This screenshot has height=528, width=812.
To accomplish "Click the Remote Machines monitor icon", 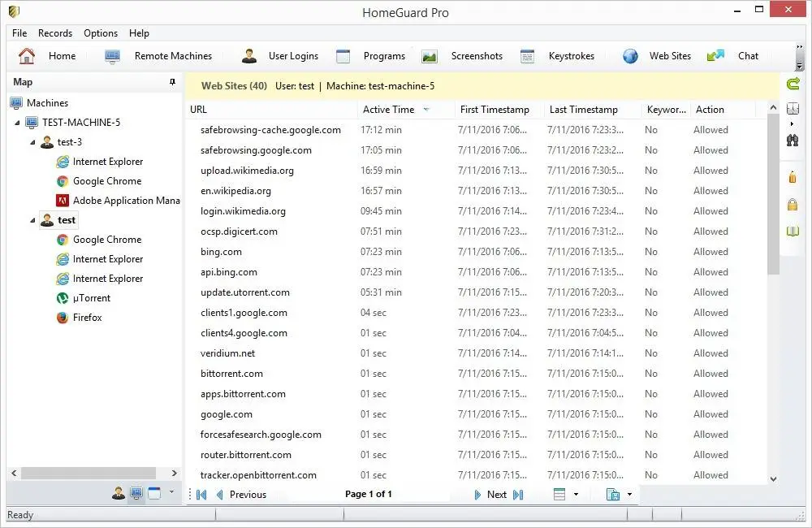I will pos(112,57).
